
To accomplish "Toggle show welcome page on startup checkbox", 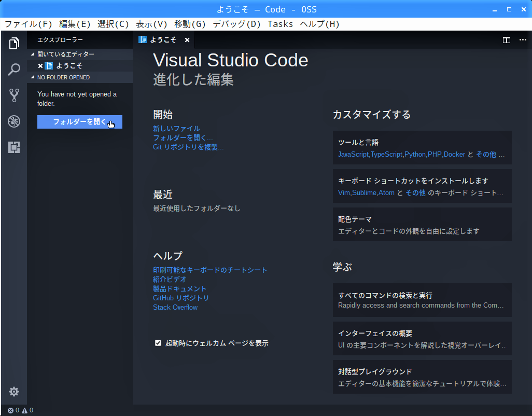I will pyautogui.click(x=158, y=343).
